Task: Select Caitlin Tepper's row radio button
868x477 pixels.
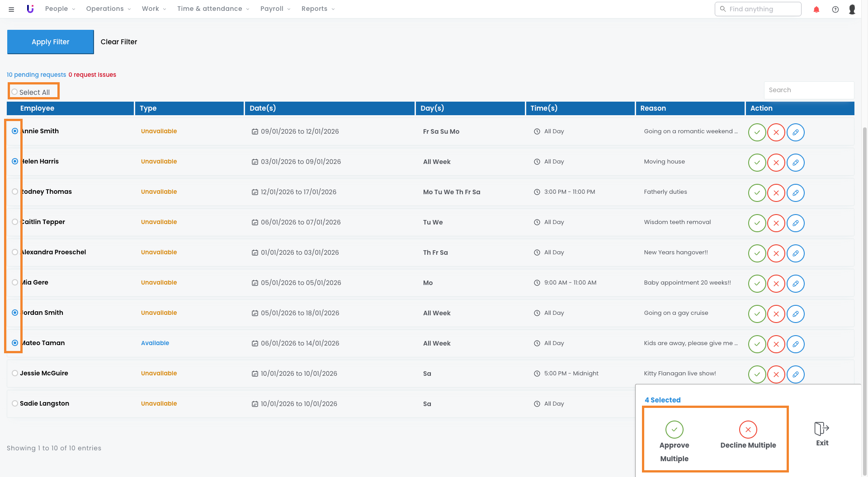Action: [x=15, y=222]
